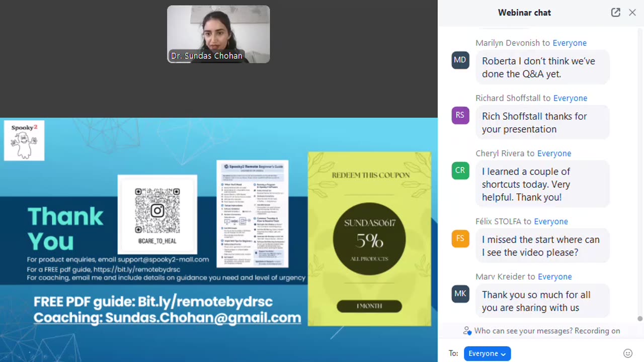644x362 pixels.
Task: Click the 'Marv Kreider' sender name
Action: point(500,277)
